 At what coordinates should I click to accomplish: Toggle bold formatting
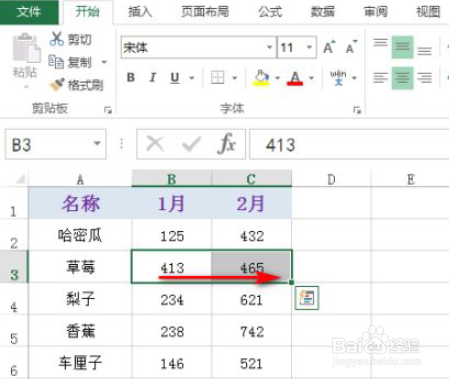point(131,78)
